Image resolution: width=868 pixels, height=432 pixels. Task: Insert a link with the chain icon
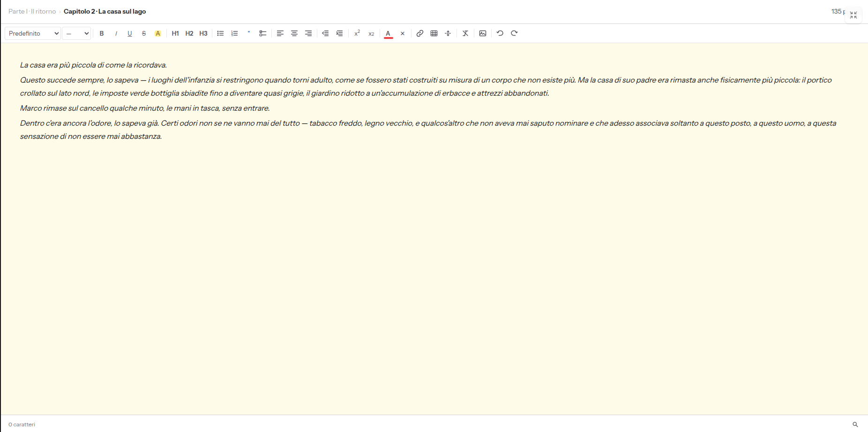click(420, 33)
